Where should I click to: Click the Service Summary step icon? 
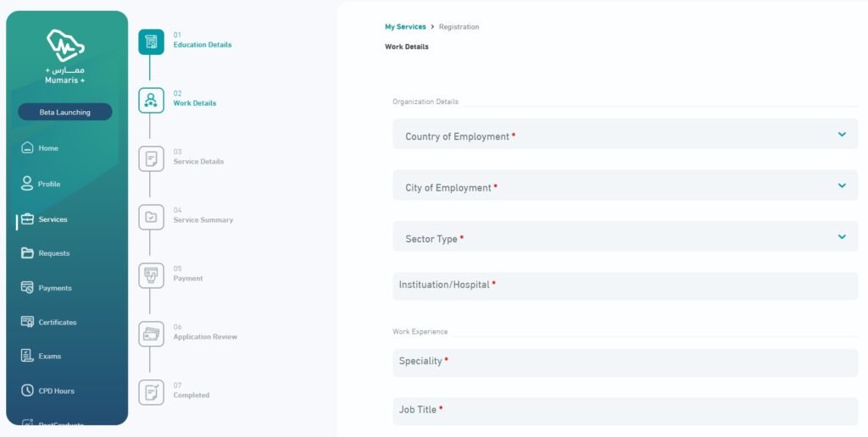[x=151, y=217]
